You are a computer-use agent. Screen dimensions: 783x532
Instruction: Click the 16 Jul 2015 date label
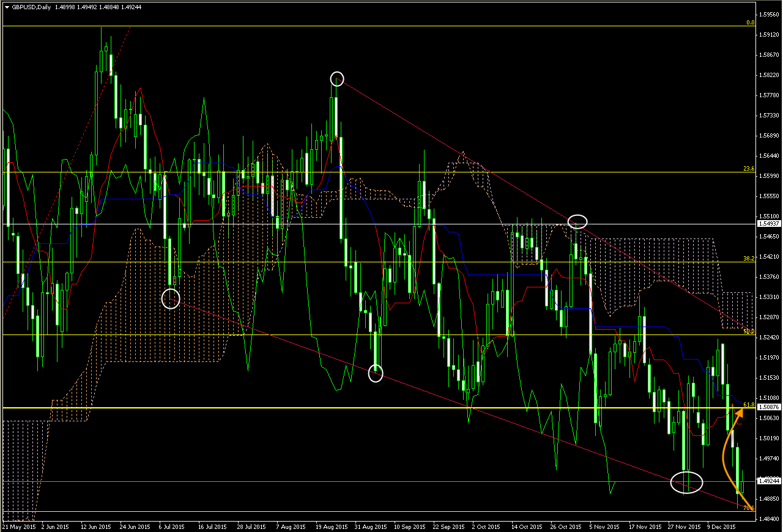212,526
